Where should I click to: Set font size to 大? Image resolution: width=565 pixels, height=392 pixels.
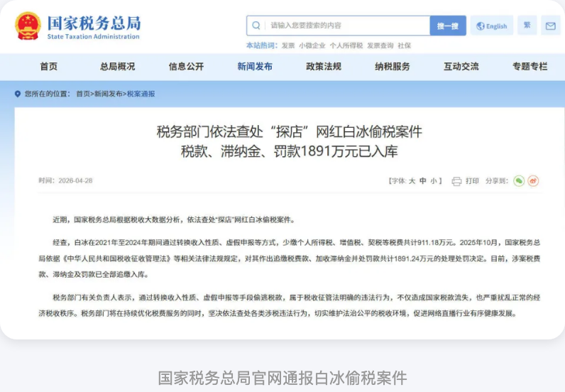(412, 181)
